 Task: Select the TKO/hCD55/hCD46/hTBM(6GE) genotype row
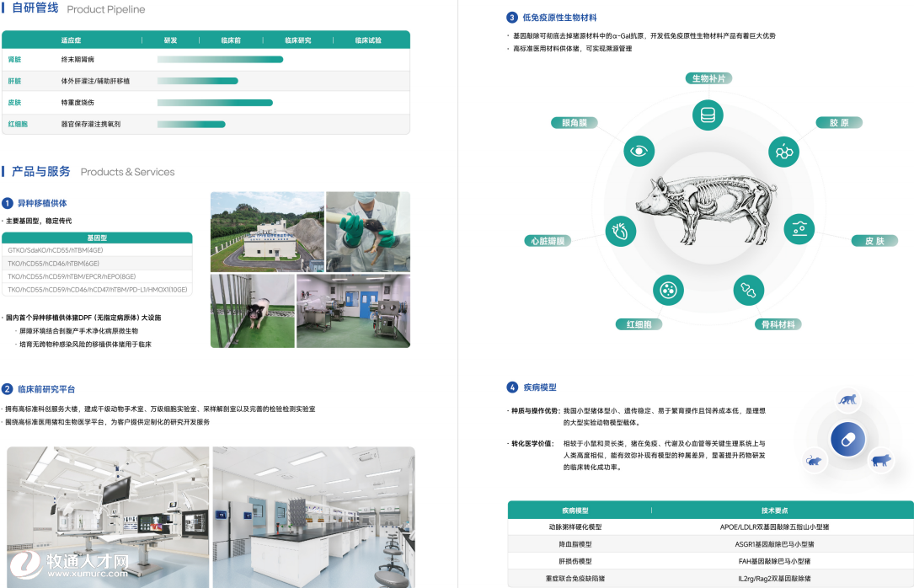pyautogui.click(x=97, y=264)
